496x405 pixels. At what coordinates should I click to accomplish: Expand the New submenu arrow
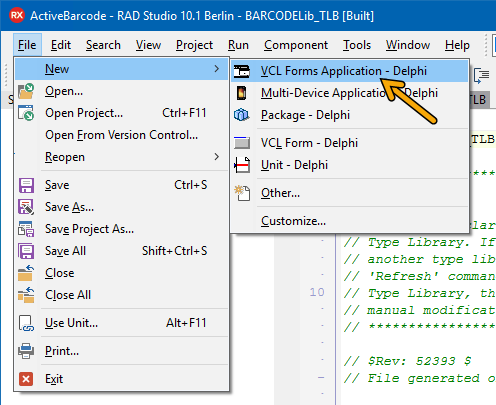tap(217, 69)
